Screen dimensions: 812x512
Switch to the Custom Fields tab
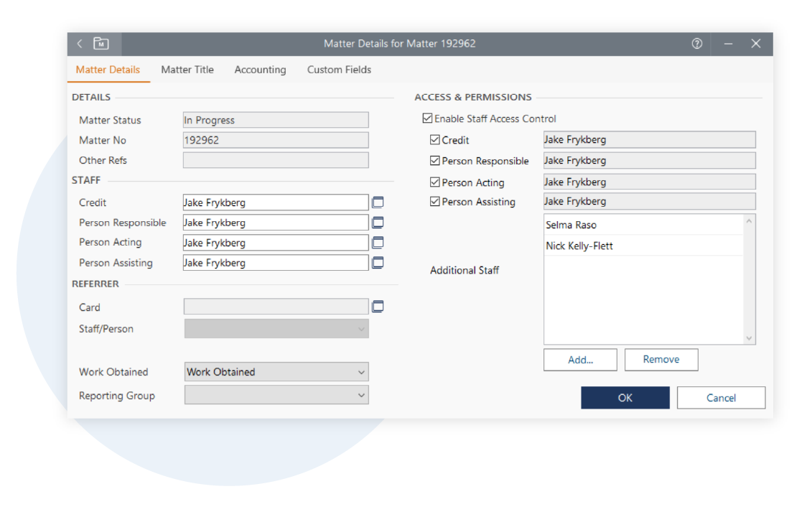click(x=339, y=70)
